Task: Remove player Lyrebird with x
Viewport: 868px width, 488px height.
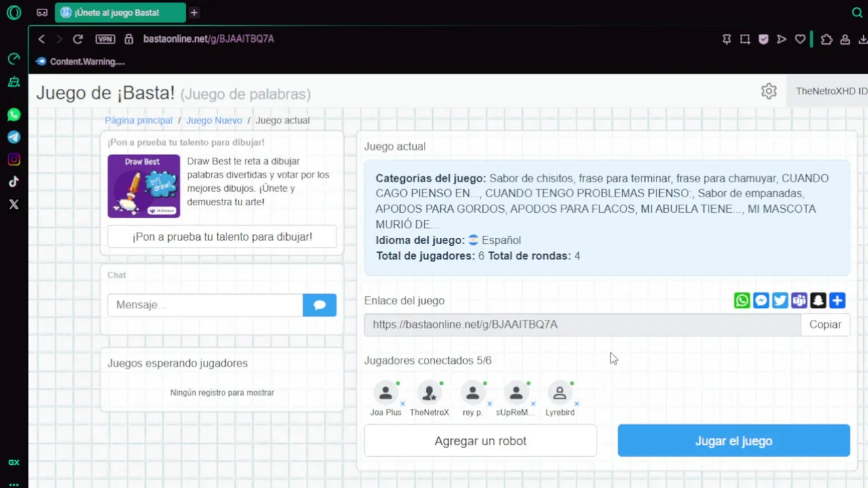Action: (576, 404)
